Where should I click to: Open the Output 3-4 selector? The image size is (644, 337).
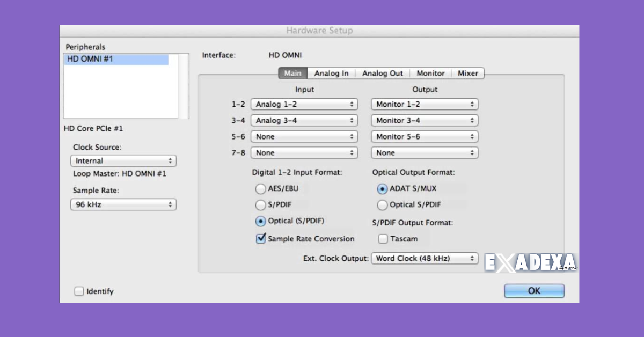424,120
